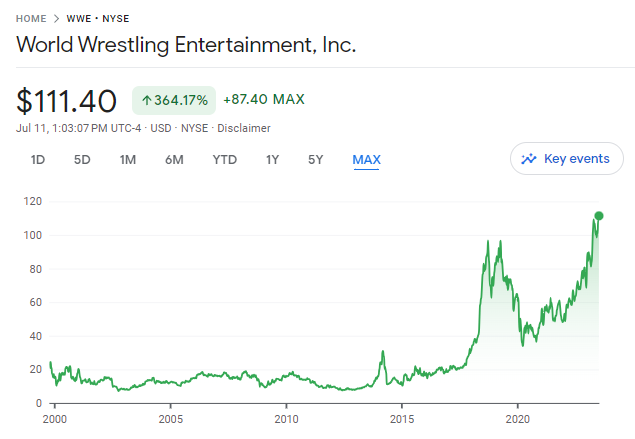Open the Disclaimer link
Image resolution: width=635 pixels, height=439 pixels.
(x=244, y=128)
